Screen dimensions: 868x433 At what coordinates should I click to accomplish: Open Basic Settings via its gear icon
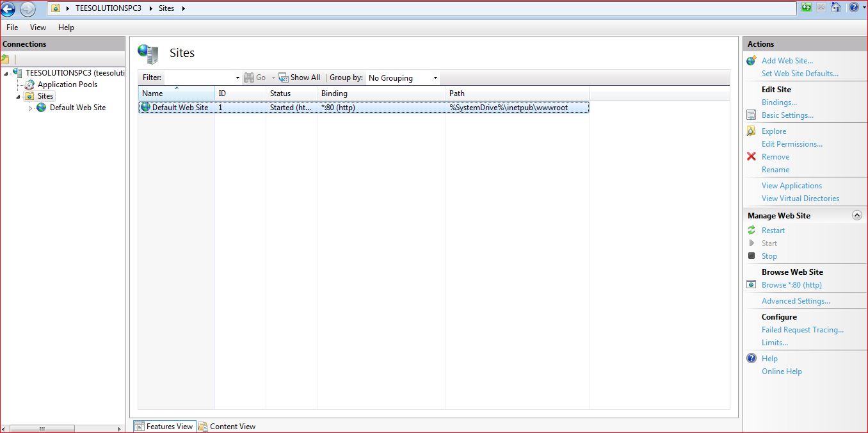751,115
